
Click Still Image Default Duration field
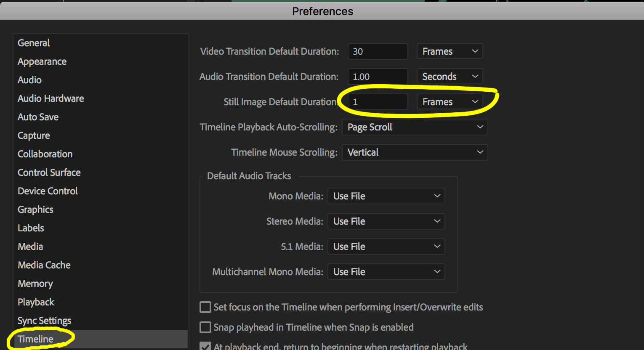click(378, 102)
